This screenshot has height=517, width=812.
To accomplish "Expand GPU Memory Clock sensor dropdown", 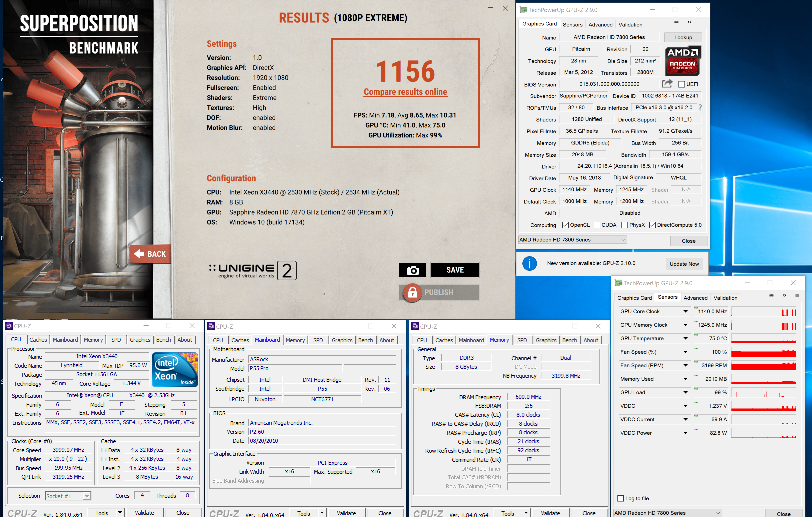I will coord(685,325).
